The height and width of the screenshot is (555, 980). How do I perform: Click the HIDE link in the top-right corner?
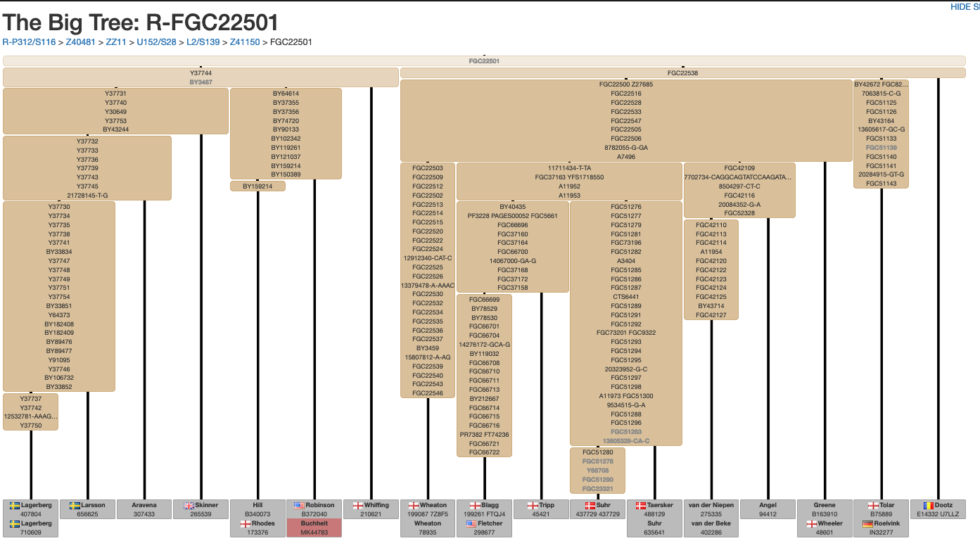pyautogui.click(x=965, y=6)
